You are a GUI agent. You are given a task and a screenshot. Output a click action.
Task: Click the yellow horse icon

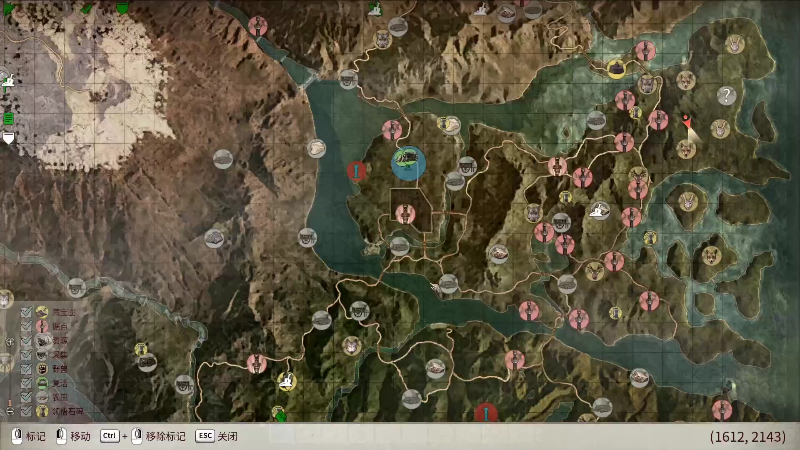(287, 381)
